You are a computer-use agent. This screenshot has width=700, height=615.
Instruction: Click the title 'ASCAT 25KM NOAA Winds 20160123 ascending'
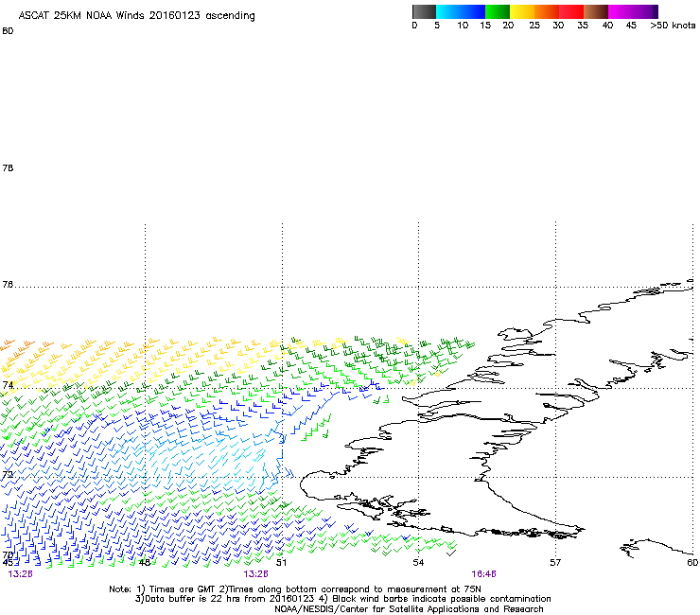[x=136, y=15]
